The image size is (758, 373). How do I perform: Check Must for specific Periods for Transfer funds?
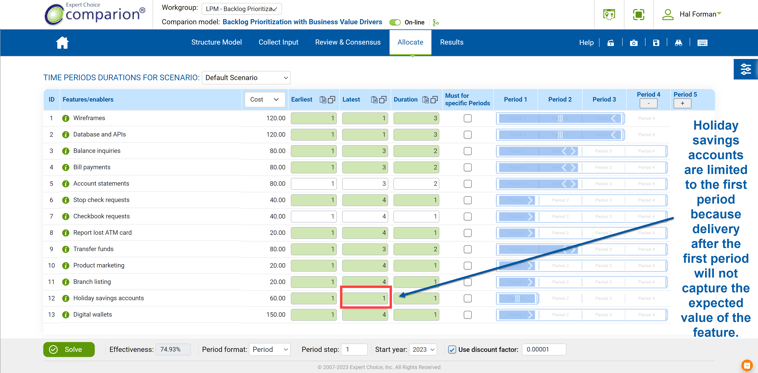coord(467,249)
